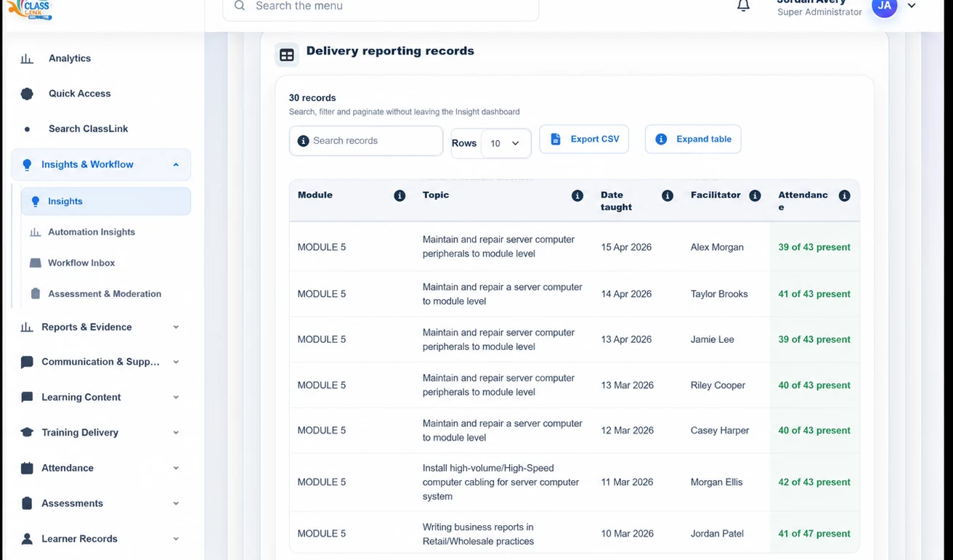Collapse the Insights & Workflow section

pyautogui.click(x=101, y=165)
